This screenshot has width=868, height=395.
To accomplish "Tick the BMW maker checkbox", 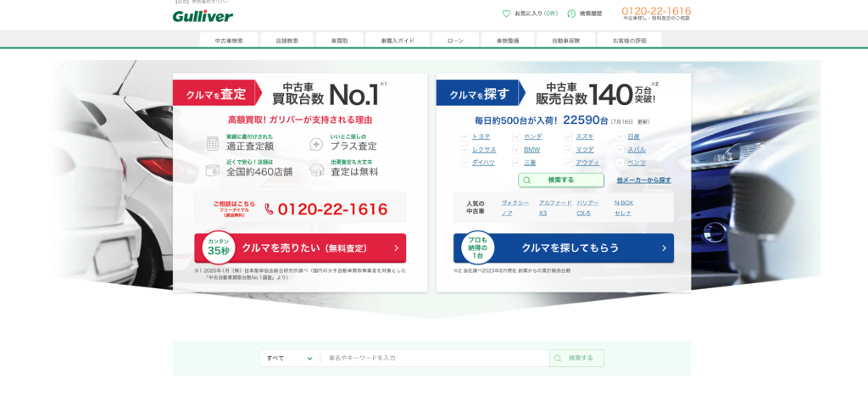I will pyautogui.click(x=516, y=149).
